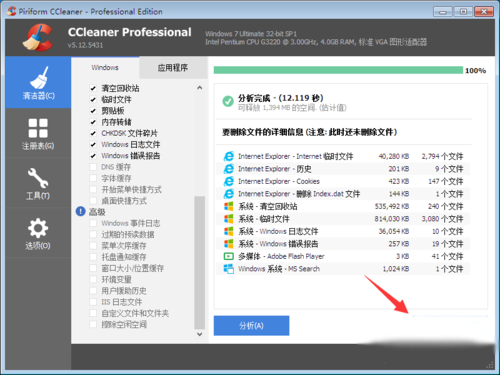Viewport: 500px width, 375px height.
Task: Minimize the CCleaner window
Action: coord(443,12)
